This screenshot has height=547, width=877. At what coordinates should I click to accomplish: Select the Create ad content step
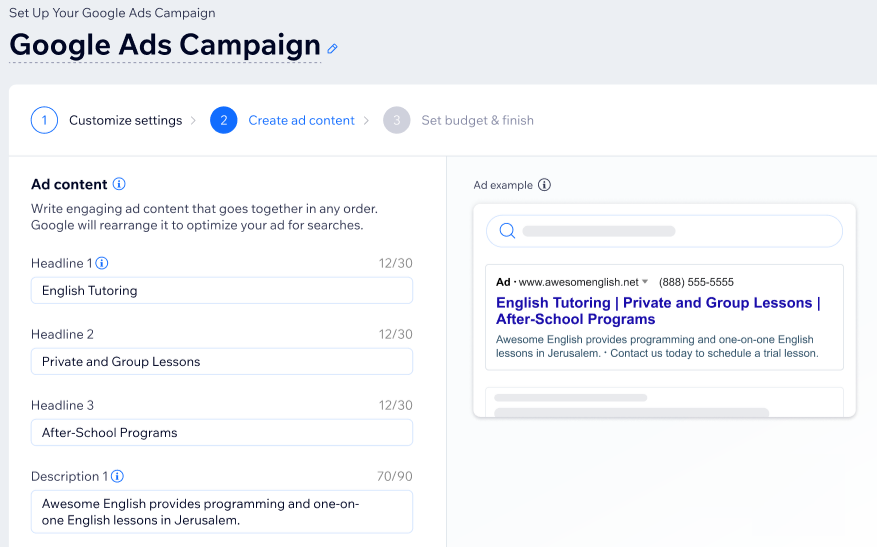point(301,120)
